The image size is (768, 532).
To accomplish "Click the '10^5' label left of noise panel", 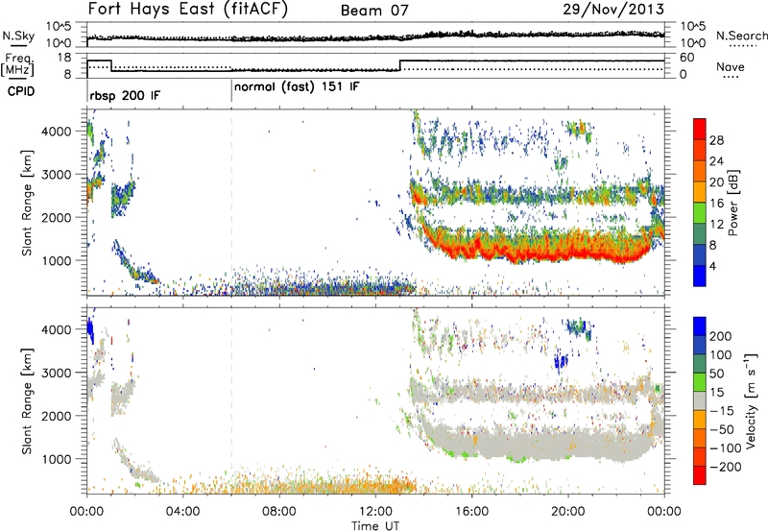I will 59,27.
